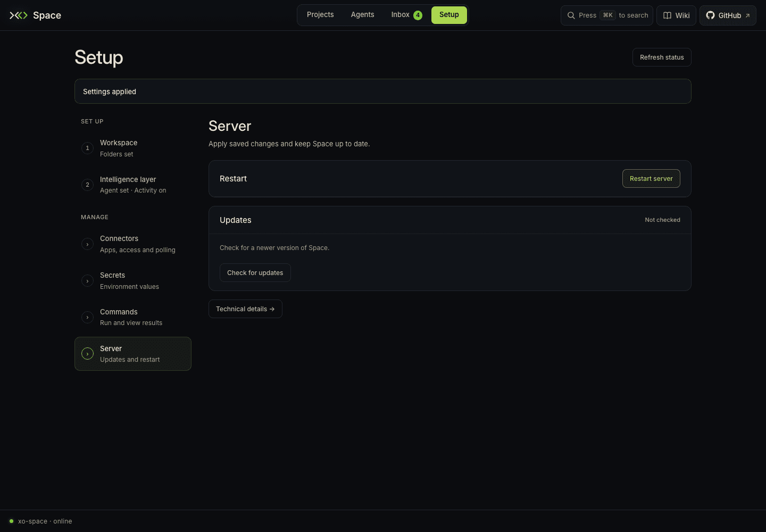Click Check for updates button
766x532 pixels.
pos(255,273)
